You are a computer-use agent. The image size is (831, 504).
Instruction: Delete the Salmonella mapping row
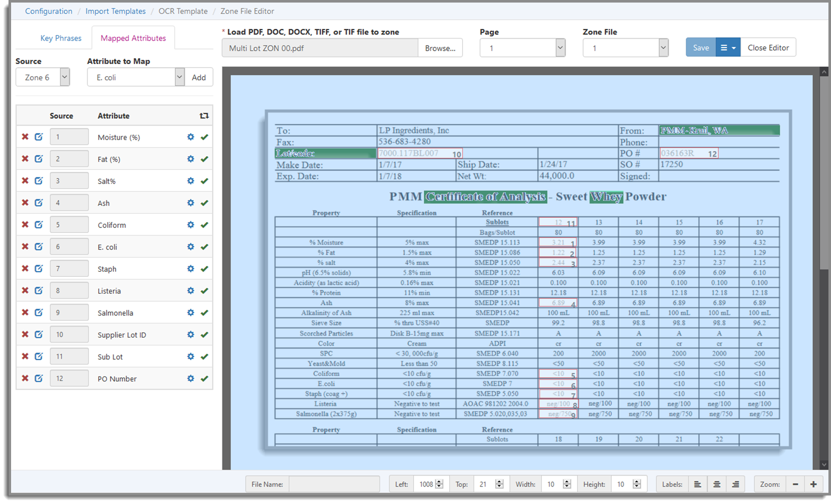[x=25, y=313]
